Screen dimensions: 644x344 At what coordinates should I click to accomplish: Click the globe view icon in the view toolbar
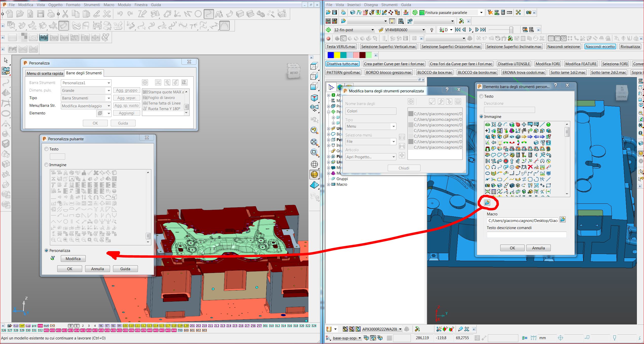(x=314, y=164)
